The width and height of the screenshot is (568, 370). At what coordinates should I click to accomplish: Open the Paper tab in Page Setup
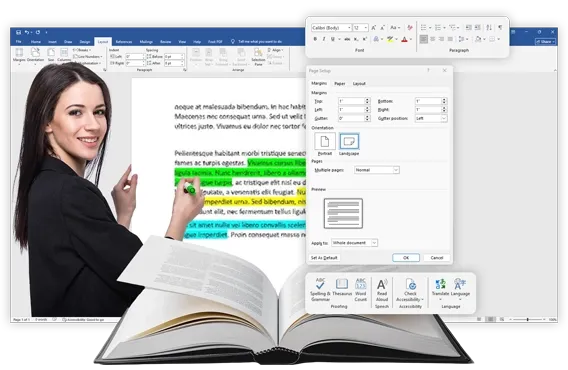339,84
